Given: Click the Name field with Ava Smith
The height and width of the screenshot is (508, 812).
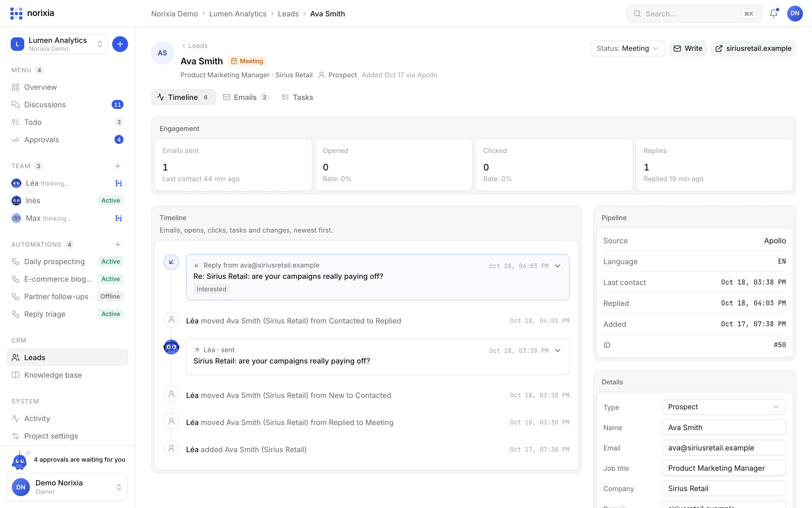Looking at the screenshot, I should click(x=724, y=427).
